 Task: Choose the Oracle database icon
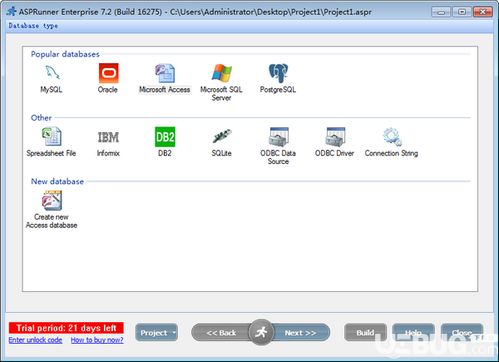[x=108, y=73]
